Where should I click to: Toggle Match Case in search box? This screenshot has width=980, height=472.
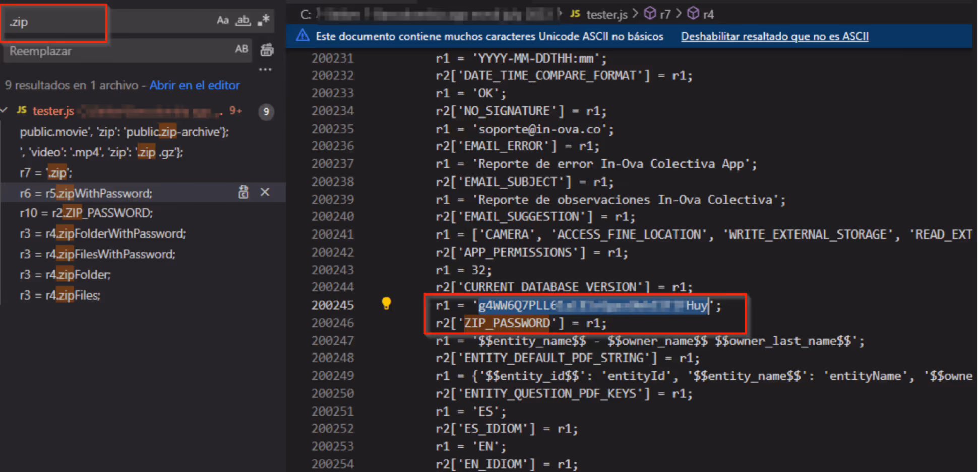click(x=223, y=21)
